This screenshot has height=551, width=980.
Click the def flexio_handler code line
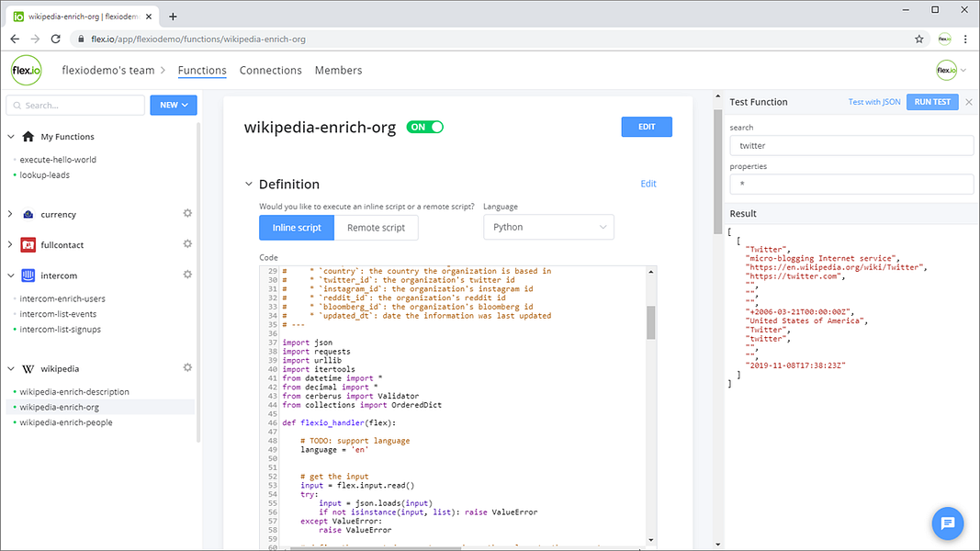pyautogui.click(x=339, y=423)
